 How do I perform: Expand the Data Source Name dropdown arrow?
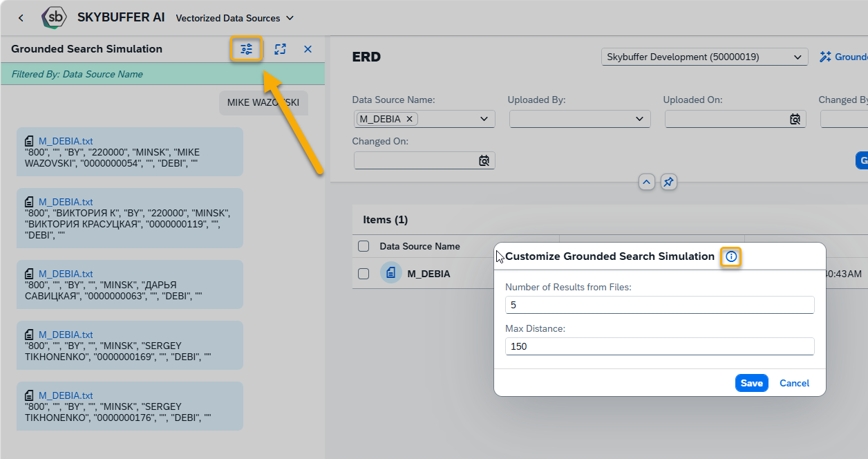tap(484, 119)
